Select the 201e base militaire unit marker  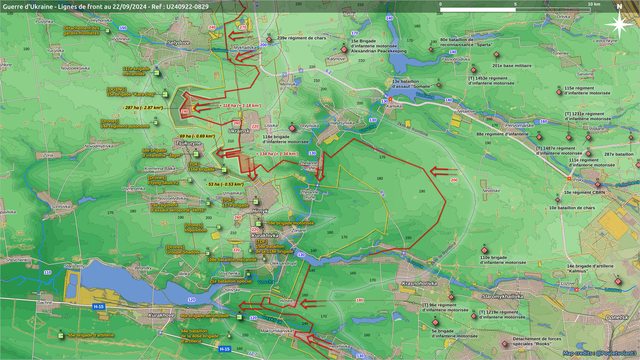[496, 54]
